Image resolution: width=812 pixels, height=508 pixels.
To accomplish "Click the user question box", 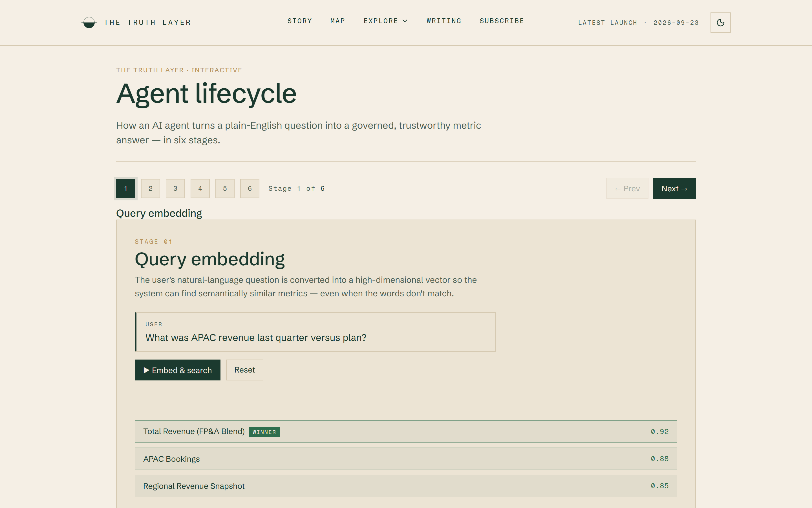I will pyautogui.click(x=315, y=332).
